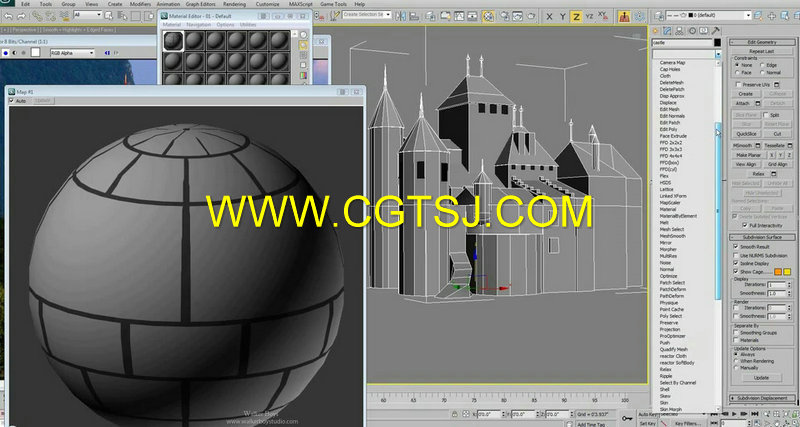This screenshot has height=427, width=800.
Task: Click the white color swatch in render window
Action: (x=35, y=52)
